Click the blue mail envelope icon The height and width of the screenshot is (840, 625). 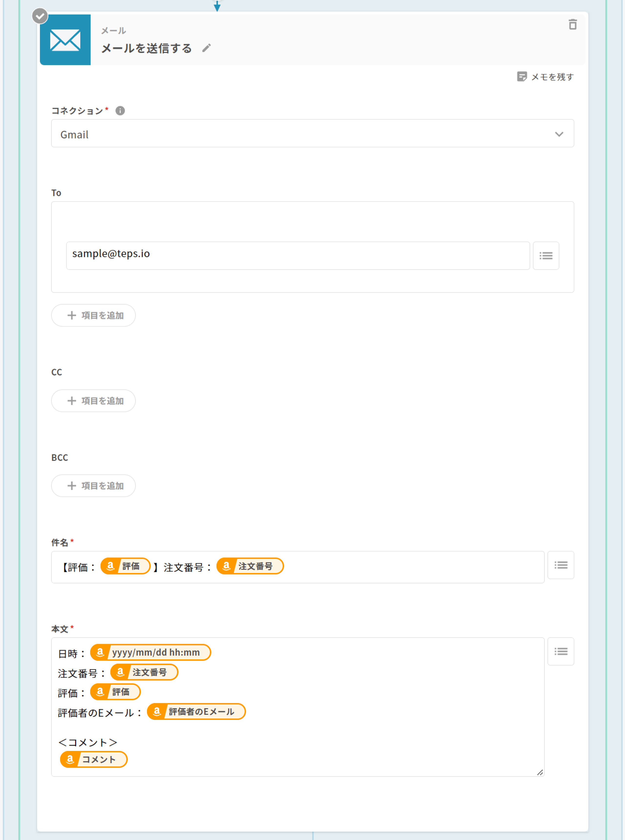(x=65, y=40)
